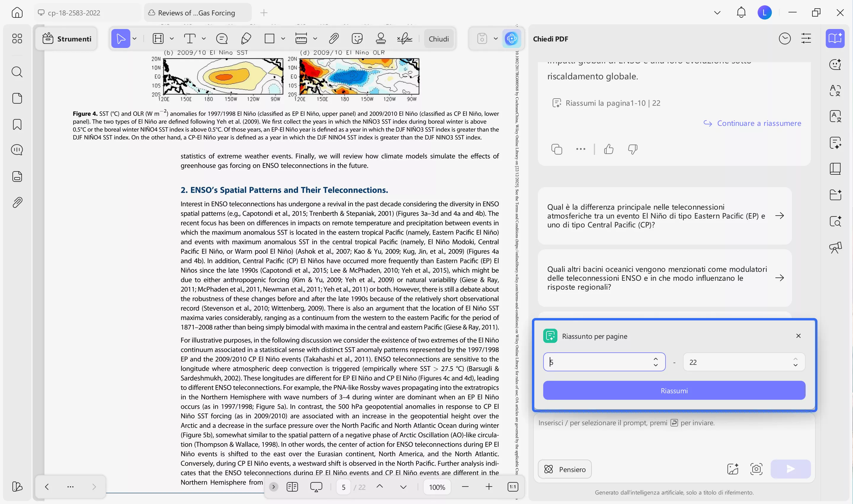Like the AI response with thumbs up

tap(608, 149)
